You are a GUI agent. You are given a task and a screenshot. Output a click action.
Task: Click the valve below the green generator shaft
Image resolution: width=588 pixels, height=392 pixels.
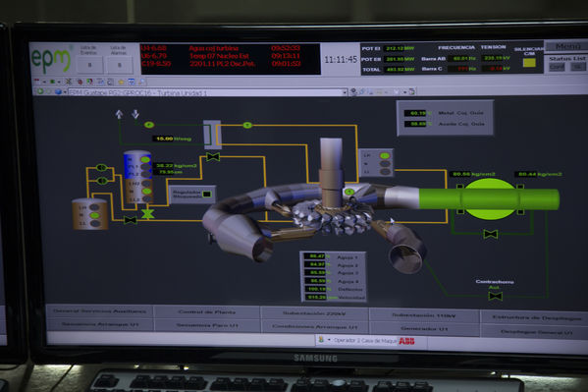point(491,235)
